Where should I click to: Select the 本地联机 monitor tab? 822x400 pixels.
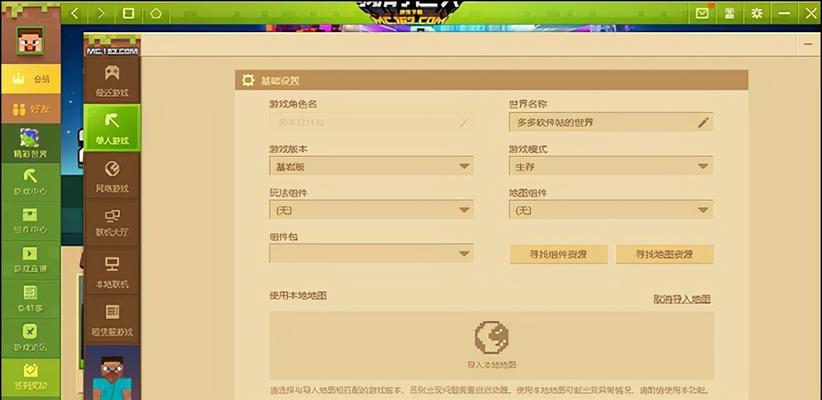tap(112, 271)
